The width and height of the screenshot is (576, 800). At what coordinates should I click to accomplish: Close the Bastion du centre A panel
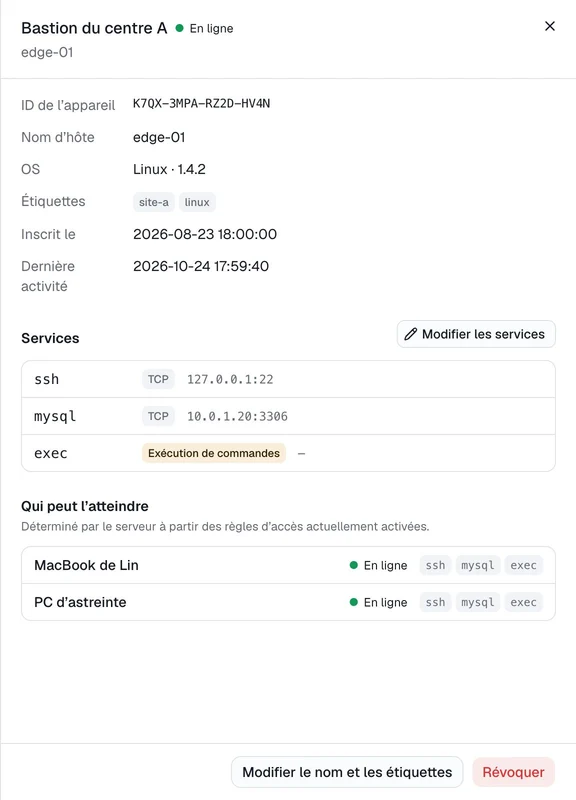[x=549, y=26]
